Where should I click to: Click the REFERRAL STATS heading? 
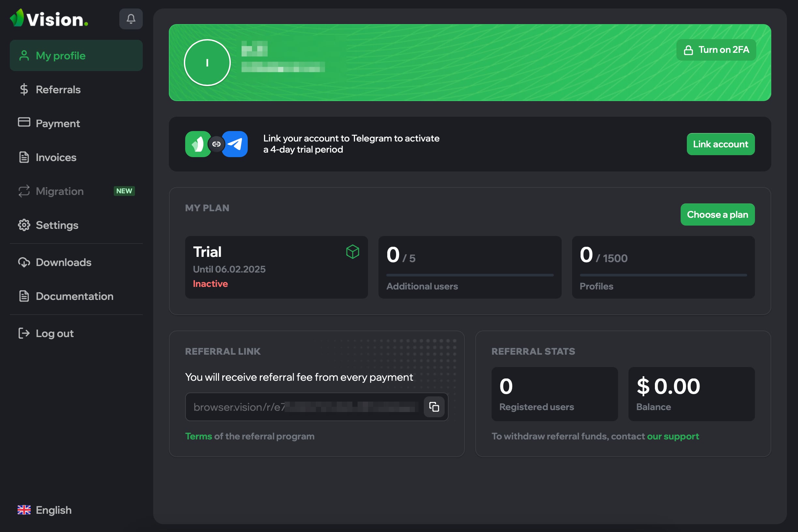(x=533, y=351)
